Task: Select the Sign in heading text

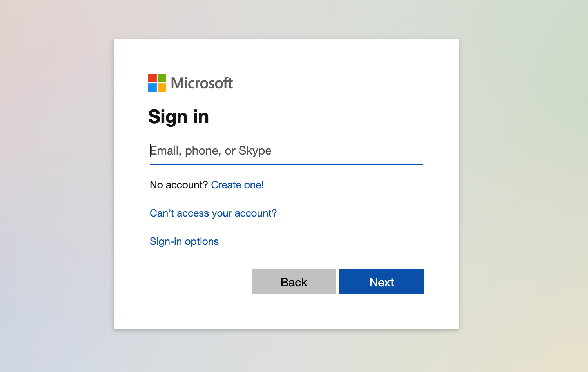Action: point(178,117)
